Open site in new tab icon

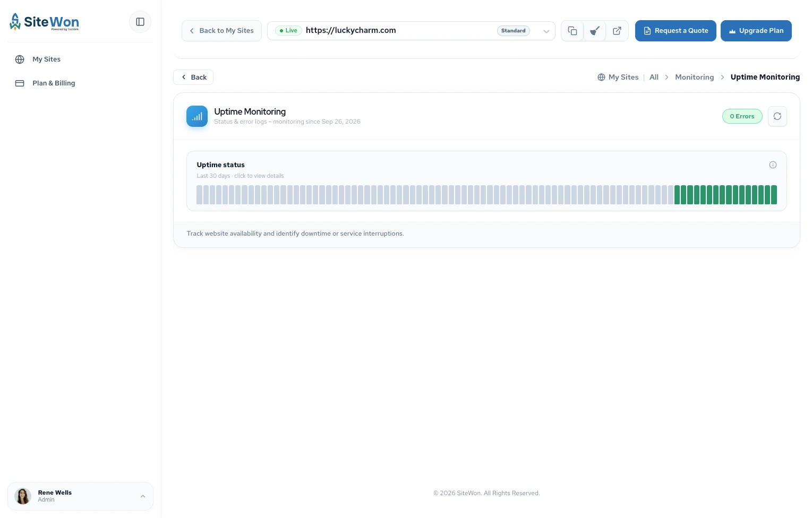pyautogui.click(x=617, y=31)
